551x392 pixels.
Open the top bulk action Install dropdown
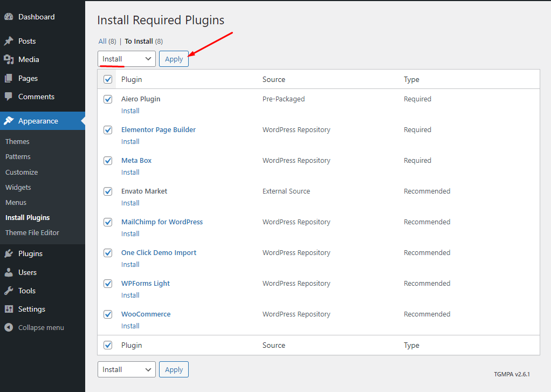pos(127,59)
